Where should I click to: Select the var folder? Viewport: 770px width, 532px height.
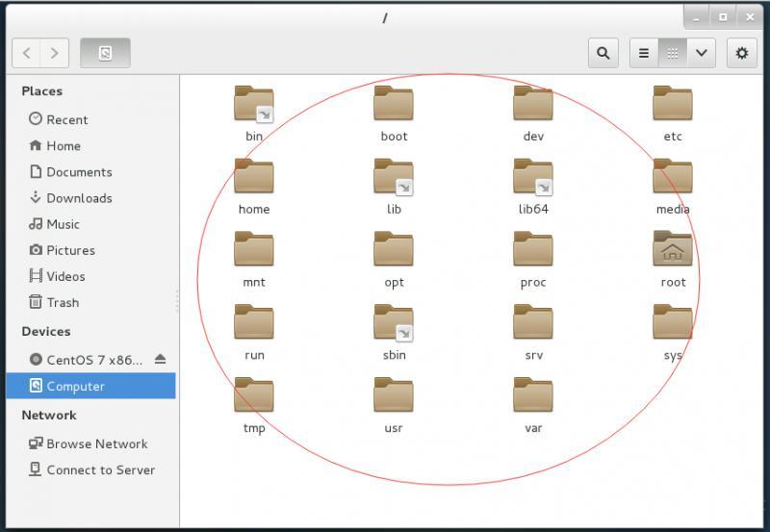click(x=533, y=395)
